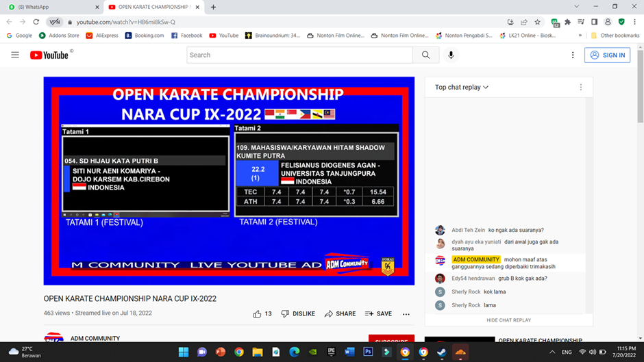Share the karate championship video
Screen dimensions: 644x362
[x=340, y=313]
